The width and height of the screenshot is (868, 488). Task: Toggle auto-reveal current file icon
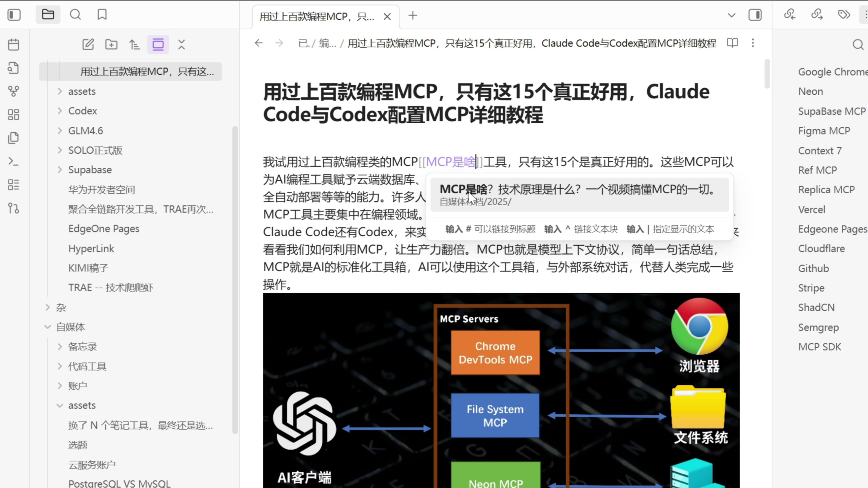(158, 45)
